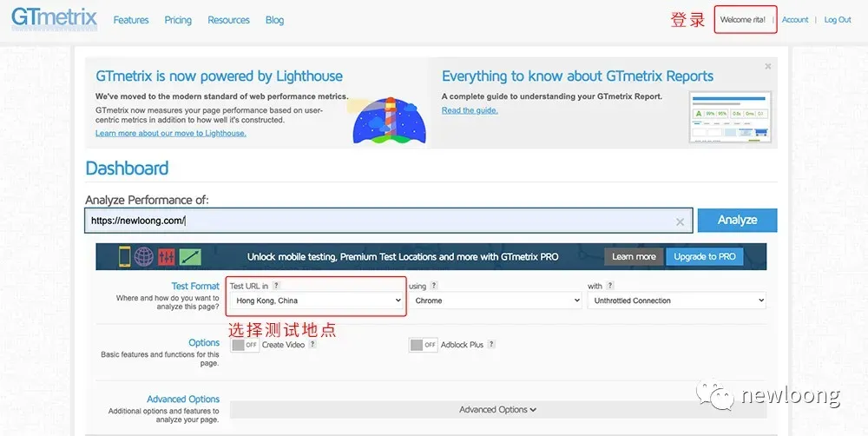868x436 pixels.
Task: Click the 'Advanced Options' section heading on left
Action: [x=183, y=399]
